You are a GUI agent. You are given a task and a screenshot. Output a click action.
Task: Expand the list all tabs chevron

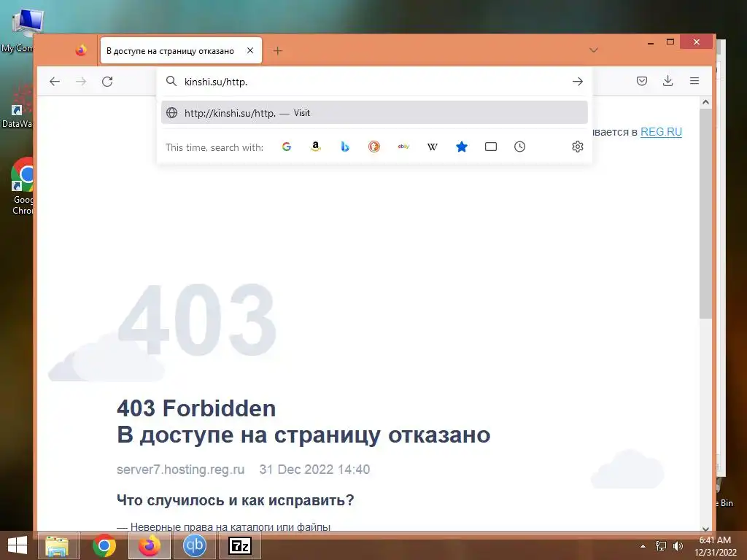click(594, 50)
